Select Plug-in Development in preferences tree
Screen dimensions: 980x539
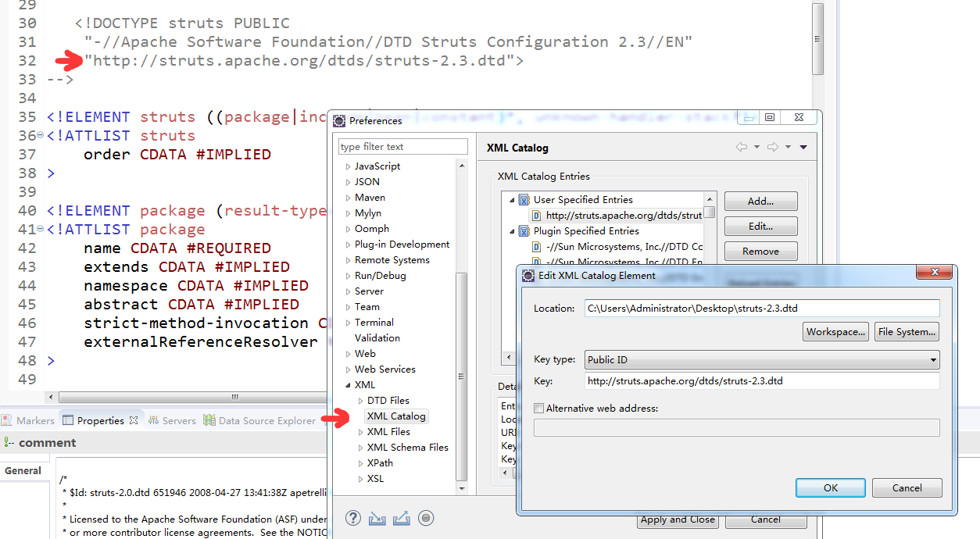tap(402, 245)
